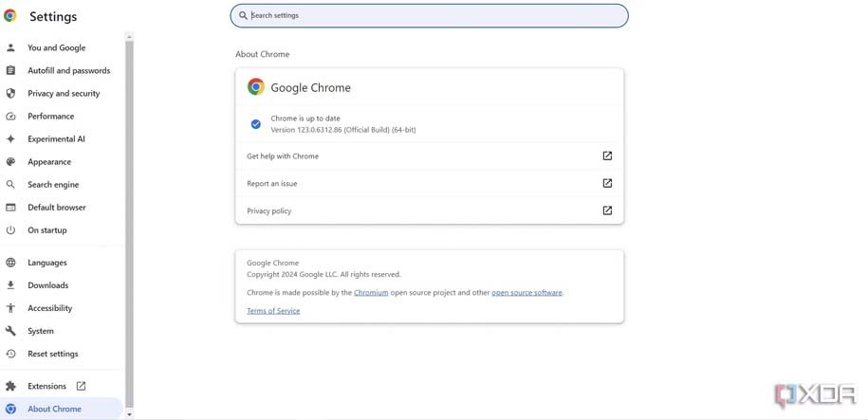The height and width of the screenshot is (420, 868).
Task: Click the globe icon for Languages
Action: click(x=10, y=263)
